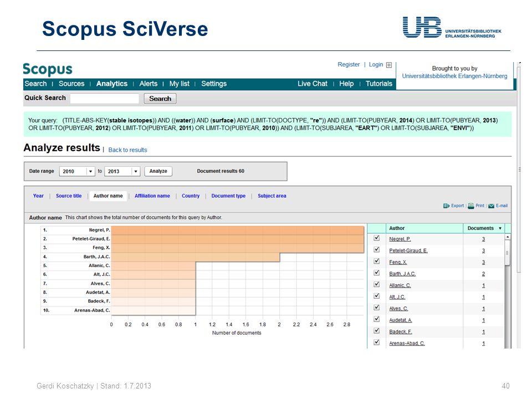This screenshot has width=532, height=399.
Task: Uncheck the Feng, X. checkbox
Action: pyautogui.click(x=377, y=261)
